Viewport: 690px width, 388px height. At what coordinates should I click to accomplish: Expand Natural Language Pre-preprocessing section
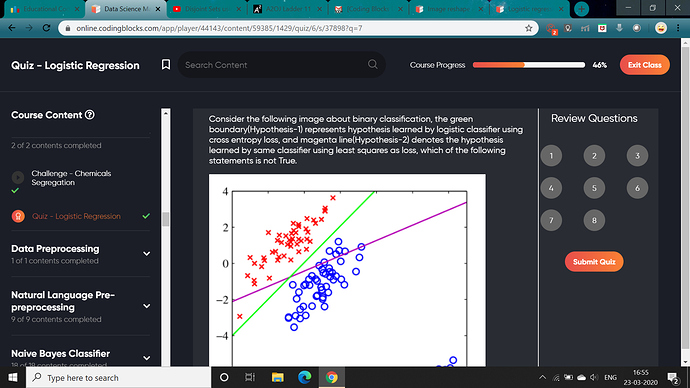pyautogui.click(x=147, y=306)
